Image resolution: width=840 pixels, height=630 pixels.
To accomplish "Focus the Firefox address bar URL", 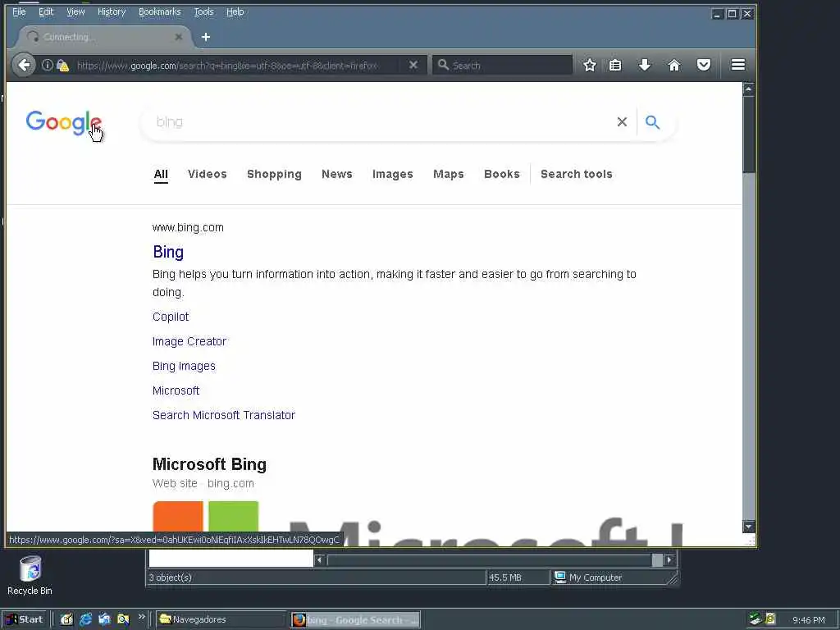I will [235, 66].
